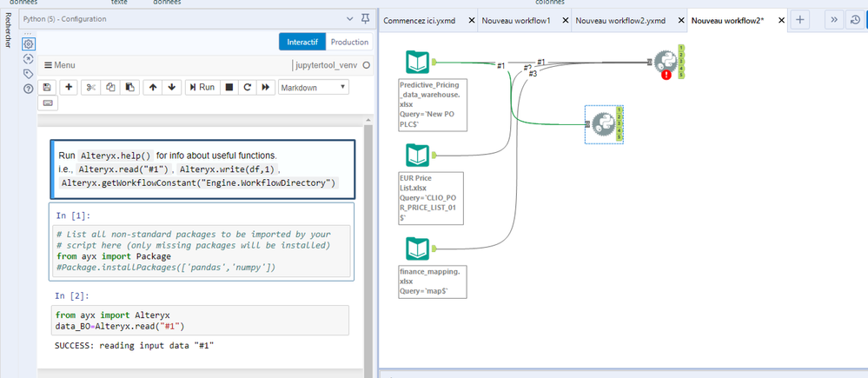Open the Help question mark icon
The image size is (868, 378).
point(29,88)
